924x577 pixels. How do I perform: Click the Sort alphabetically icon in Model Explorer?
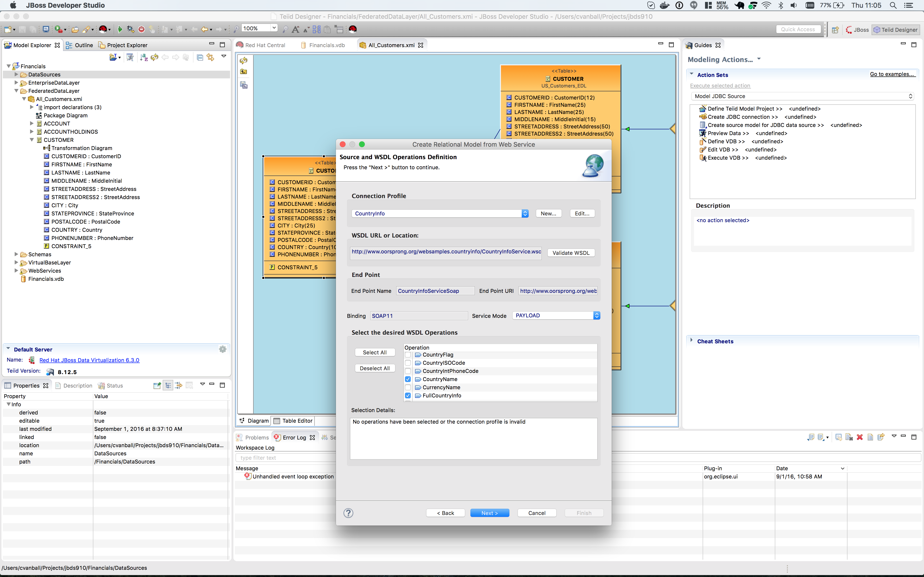(x=144, y=57)
